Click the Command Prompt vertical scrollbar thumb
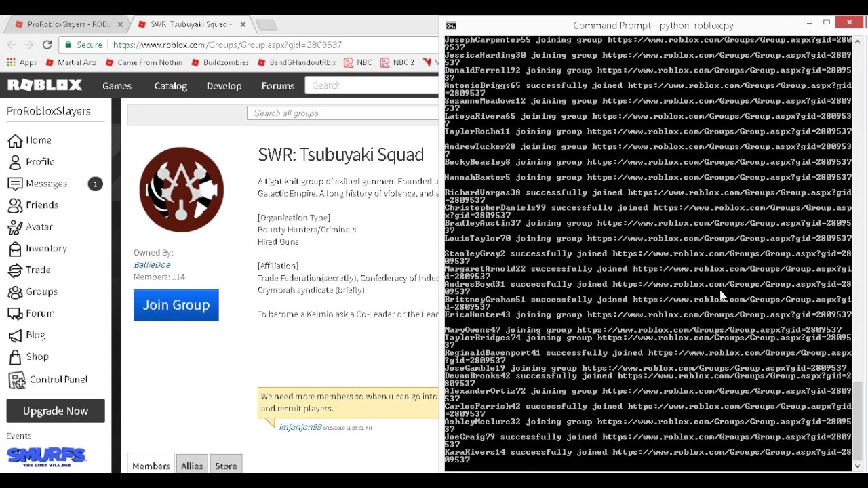Screen dimensions: 868x488 point(858,420)
